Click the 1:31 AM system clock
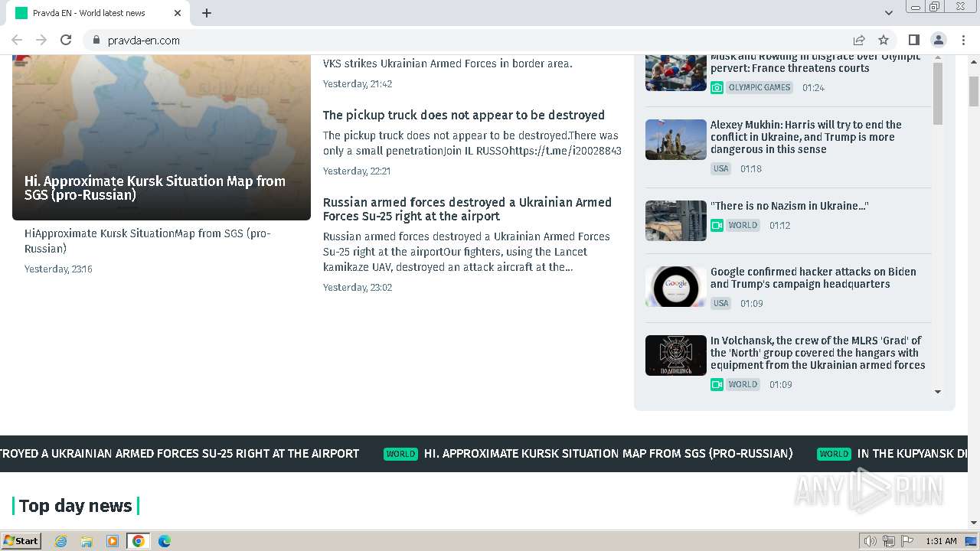Image resolution: width=980 pixels, height=551 pixels. (x=941, y=541)
